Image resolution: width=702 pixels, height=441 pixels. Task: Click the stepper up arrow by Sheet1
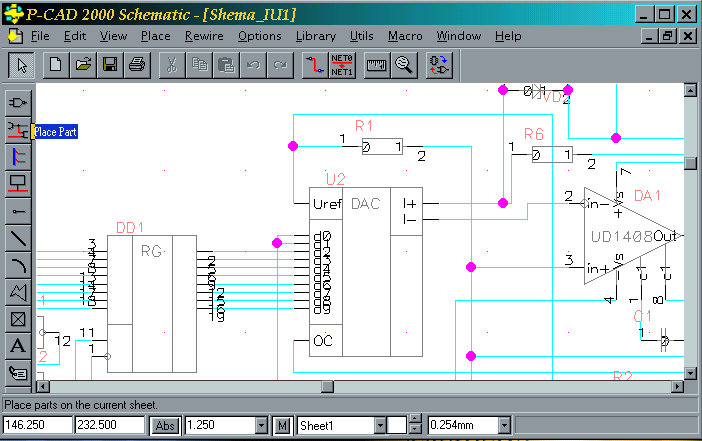(x=415, y=420)
